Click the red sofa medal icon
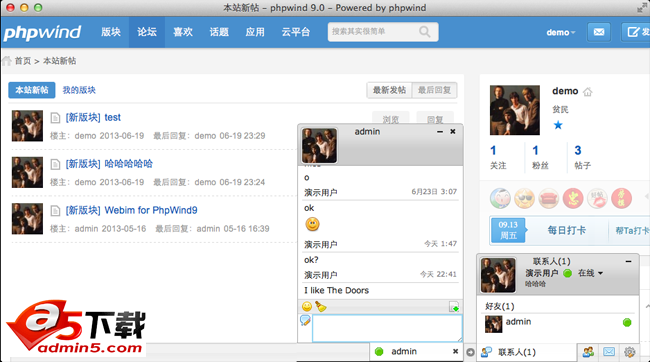 pos(549,198)
